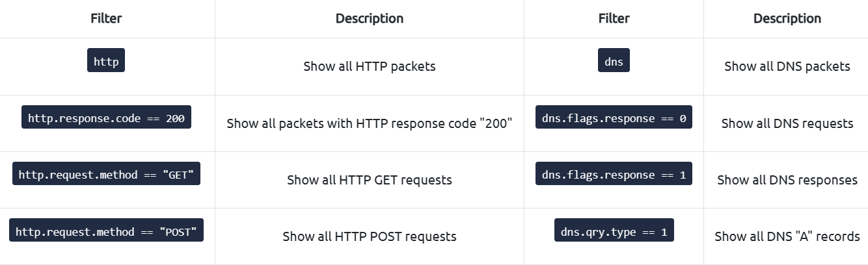Click the dns.flags.response == 1 filter
The image size is (868, 265).
(614, 173)
